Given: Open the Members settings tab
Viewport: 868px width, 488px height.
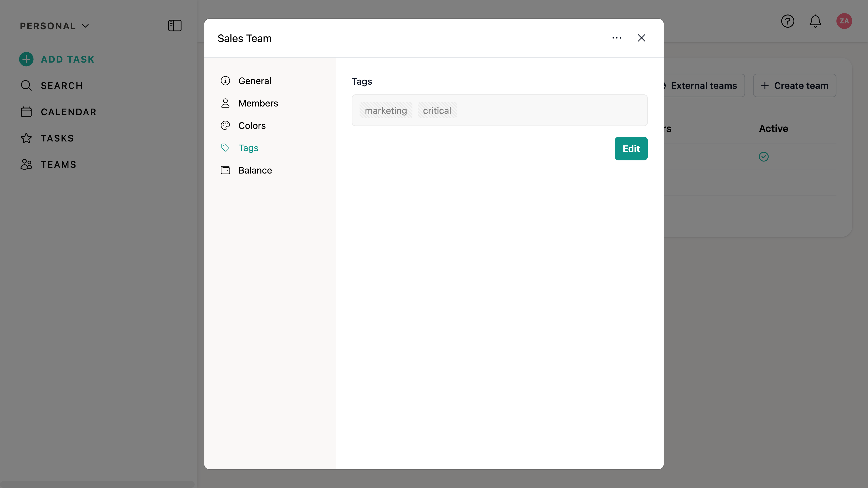Looking at the screenshot, I should pyautogui.click(x=258, y=103).
